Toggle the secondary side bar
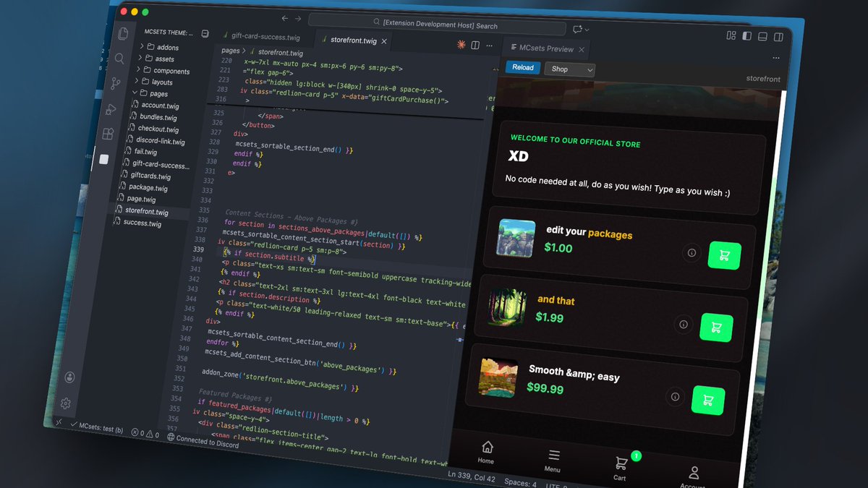 (x=778, y=38)
